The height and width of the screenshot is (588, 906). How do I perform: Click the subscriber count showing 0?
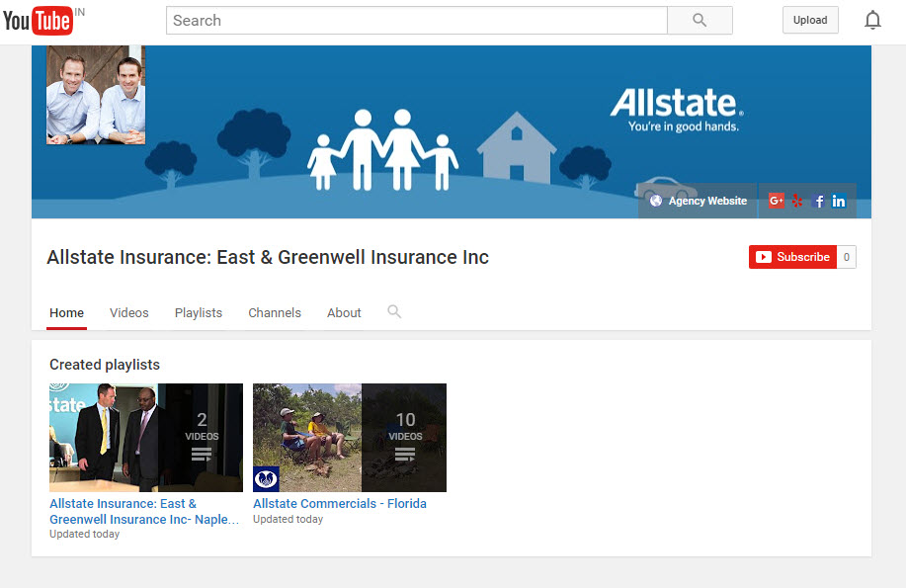(847, 257)
